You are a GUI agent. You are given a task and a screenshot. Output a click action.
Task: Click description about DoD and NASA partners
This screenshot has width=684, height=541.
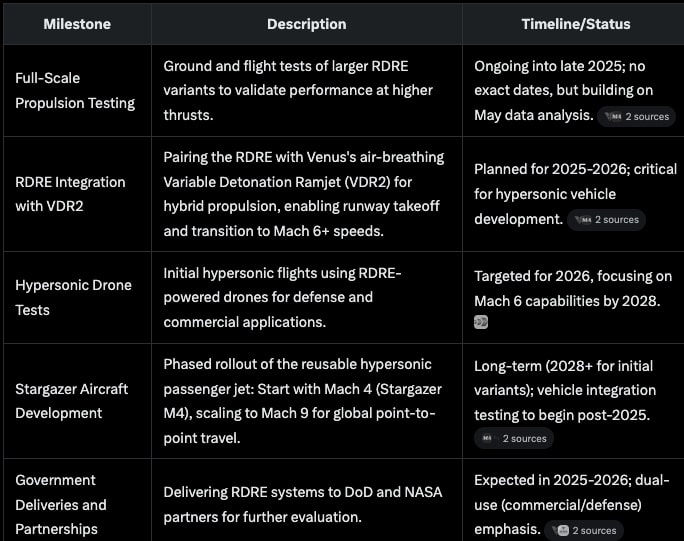[303, 504]
